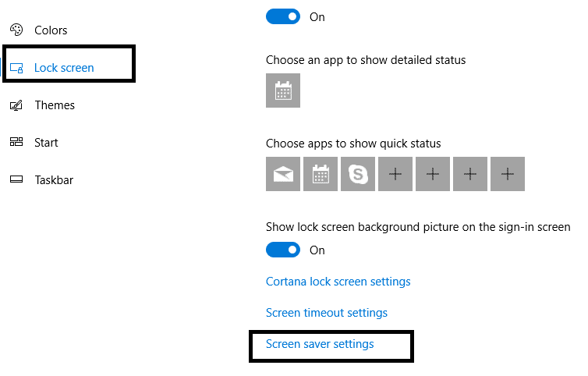Open Cortana lock screen settings link
This screenshot has width=588, height=376.
tap(338, 282)
